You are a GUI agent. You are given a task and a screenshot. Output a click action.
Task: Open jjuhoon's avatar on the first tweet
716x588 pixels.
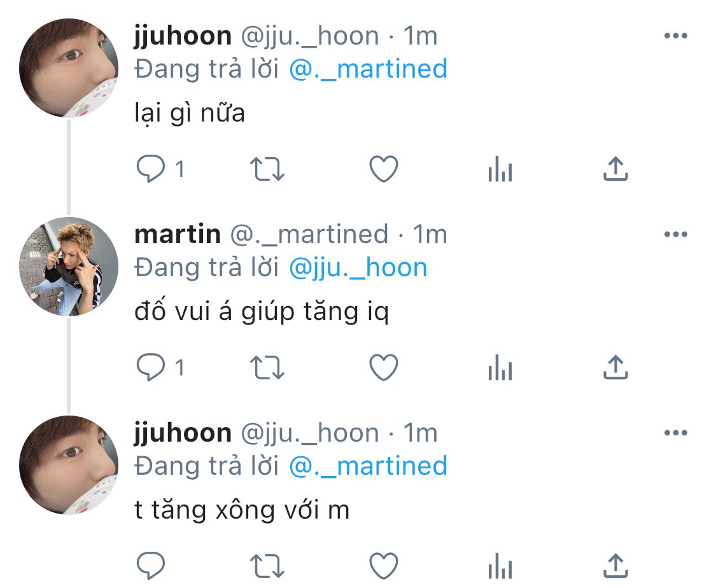click(69, 68)
